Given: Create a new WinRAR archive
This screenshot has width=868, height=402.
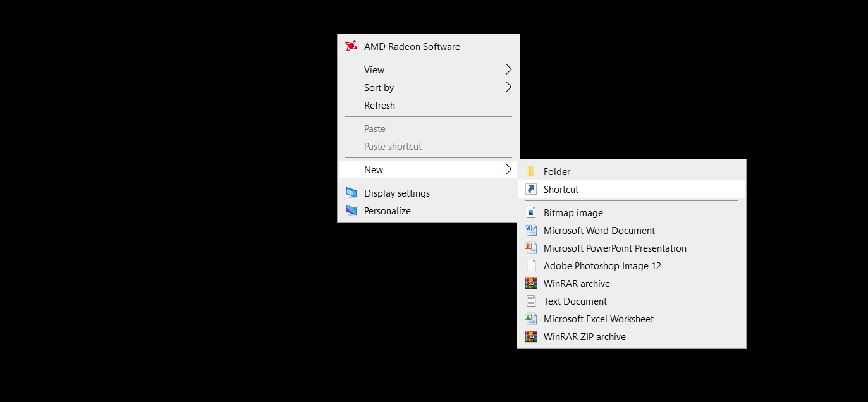Looking at the screenshot, I should [x=632, y=284].
